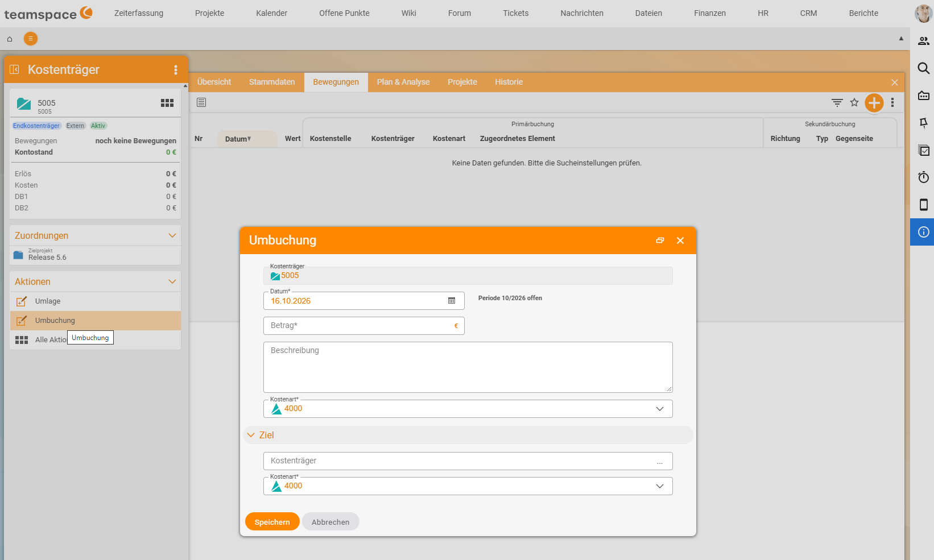Click the pin icon in right sidebar
934x560 pixels.
pos(924,123)
